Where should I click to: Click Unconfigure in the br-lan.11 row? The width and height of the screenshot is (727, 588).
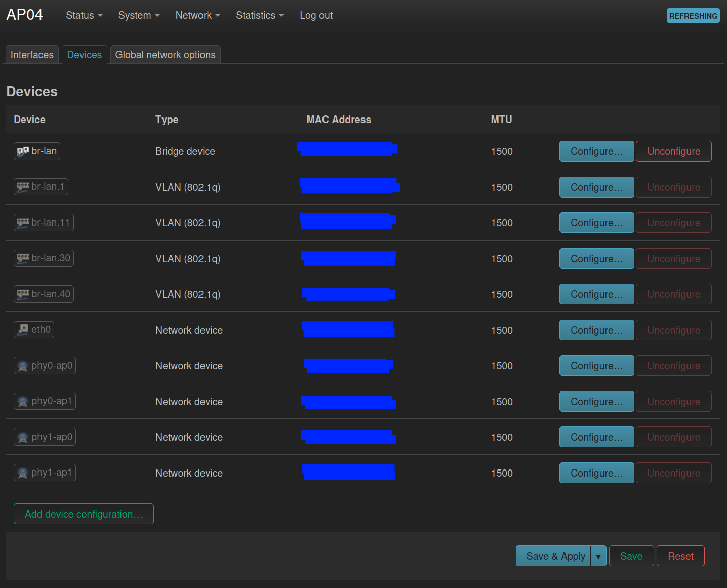[x=674, y=223]
